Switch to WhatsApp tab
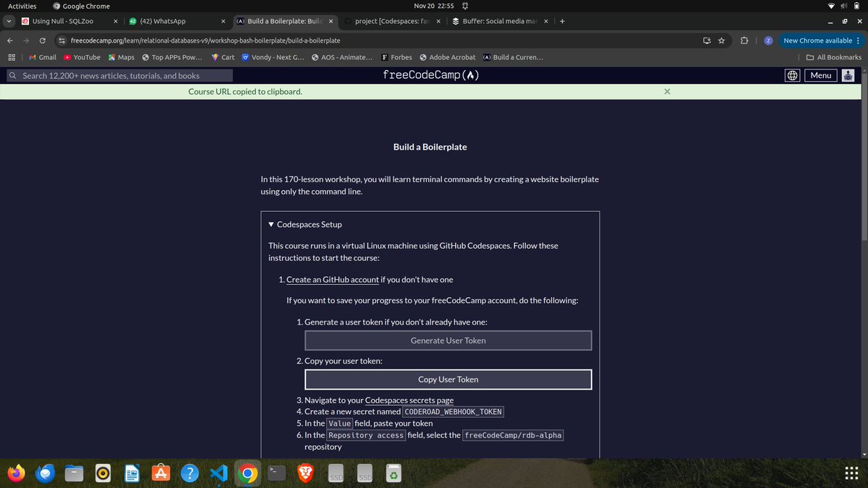 (175, 21)
